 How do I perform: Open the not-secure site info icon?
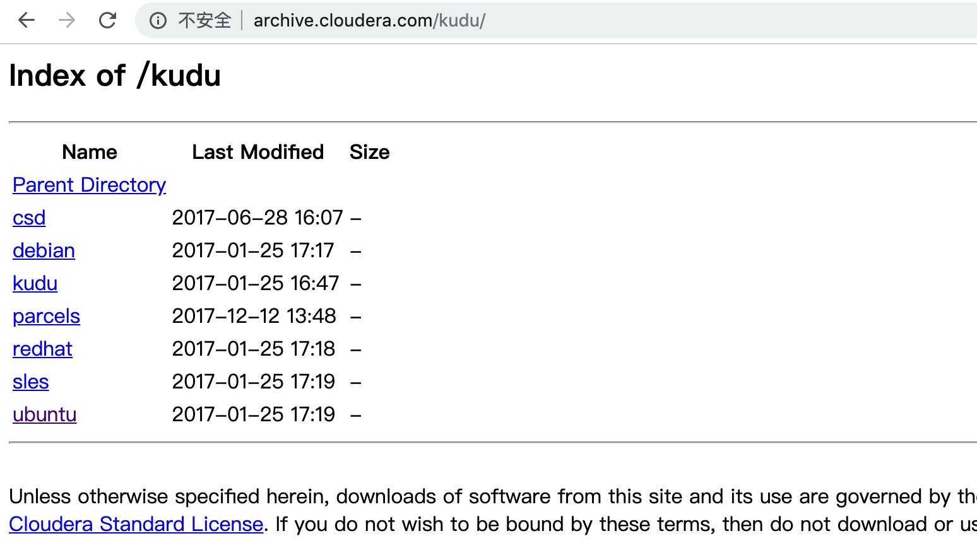pos(158,21)
